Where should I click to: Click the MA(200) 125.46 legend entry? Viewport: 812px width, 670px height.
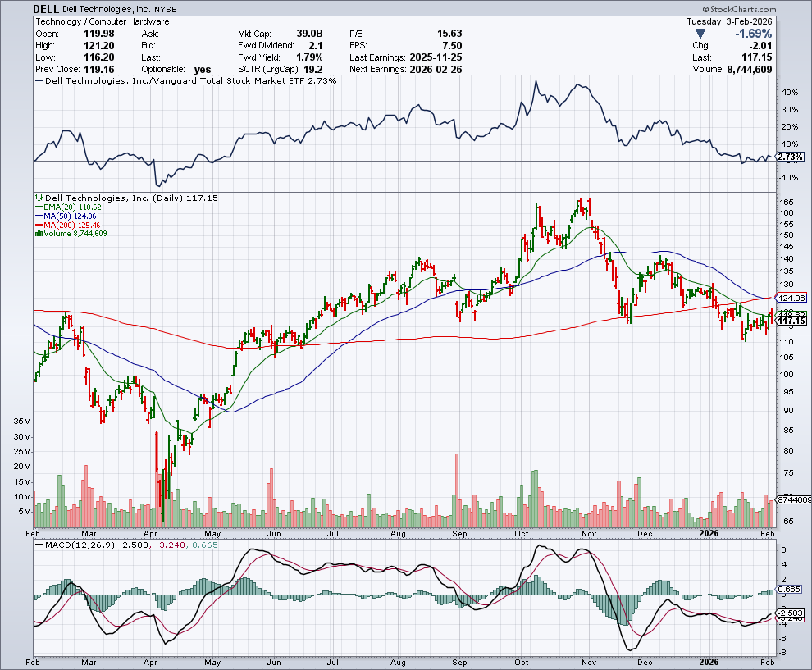pyautogui.click(x=68, y=225)
